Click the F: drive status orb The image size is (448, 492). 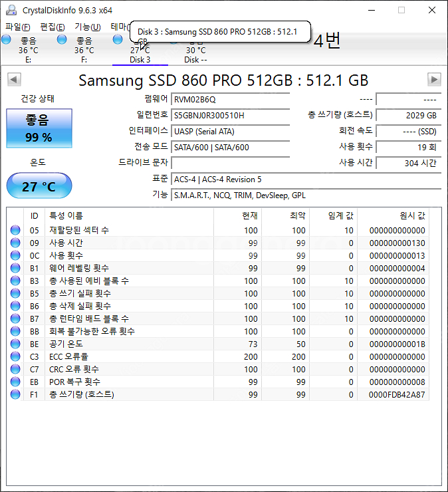point(62,39)
